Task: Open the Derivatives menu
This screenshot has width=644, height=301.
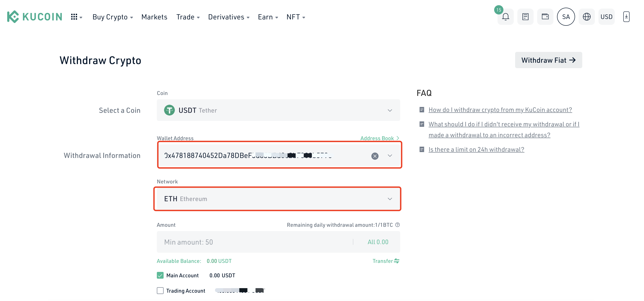Action: coord(229,17)
